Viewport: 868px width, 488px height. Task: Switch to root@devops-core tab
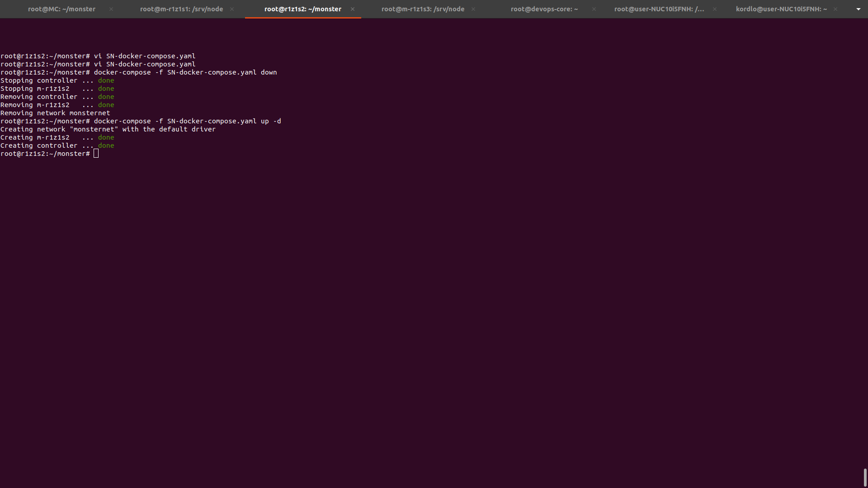(544, 9)
